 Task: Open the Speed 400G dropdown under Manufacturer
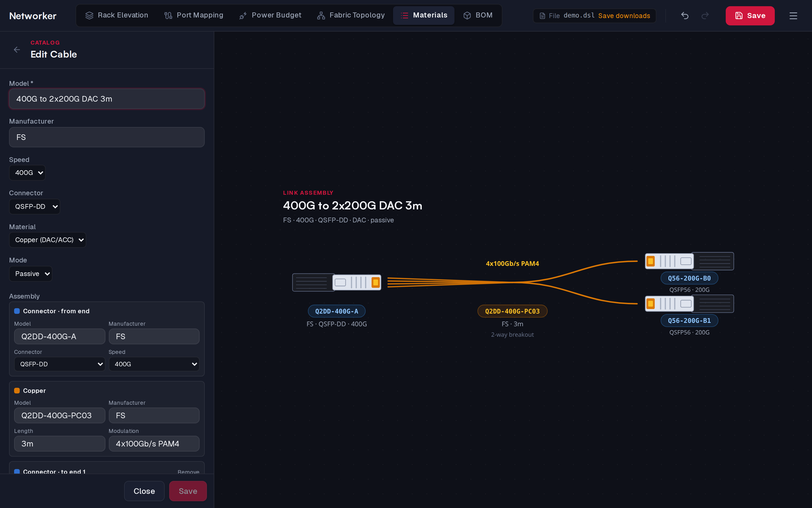point(27,173)
